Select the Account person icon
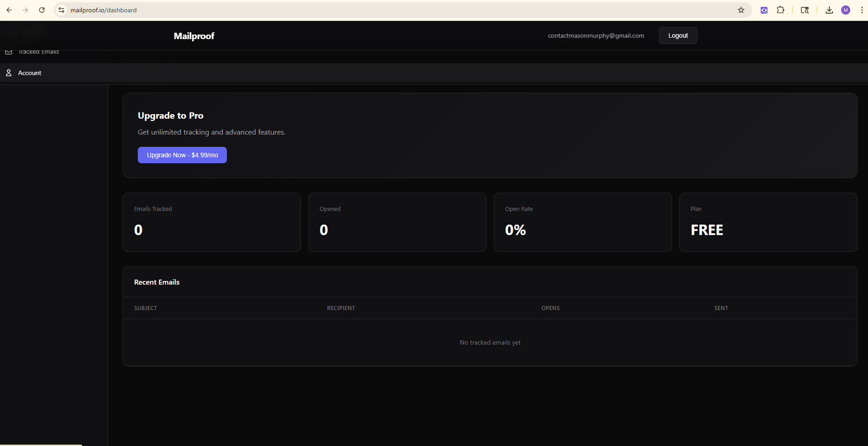Viewport: 868px width, 446px height. [8, 73]
